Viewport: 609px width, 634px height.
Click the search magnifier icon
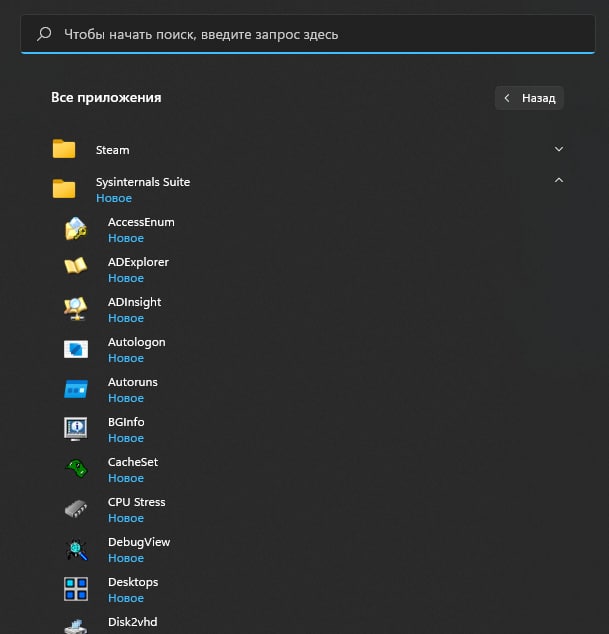click(x=44, y=34)
